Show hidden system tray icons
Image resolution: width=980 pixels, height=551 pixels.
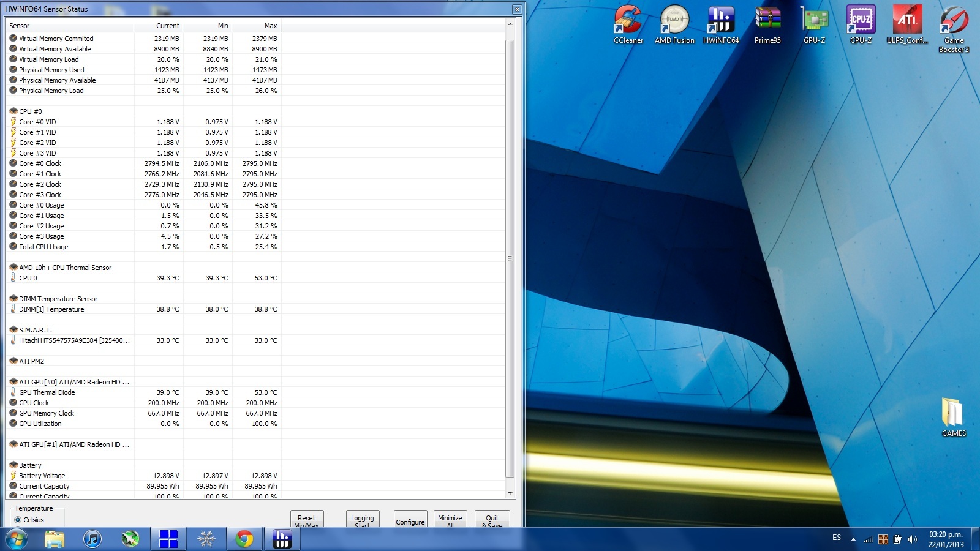pyautogui.click(x=853, y=539)
